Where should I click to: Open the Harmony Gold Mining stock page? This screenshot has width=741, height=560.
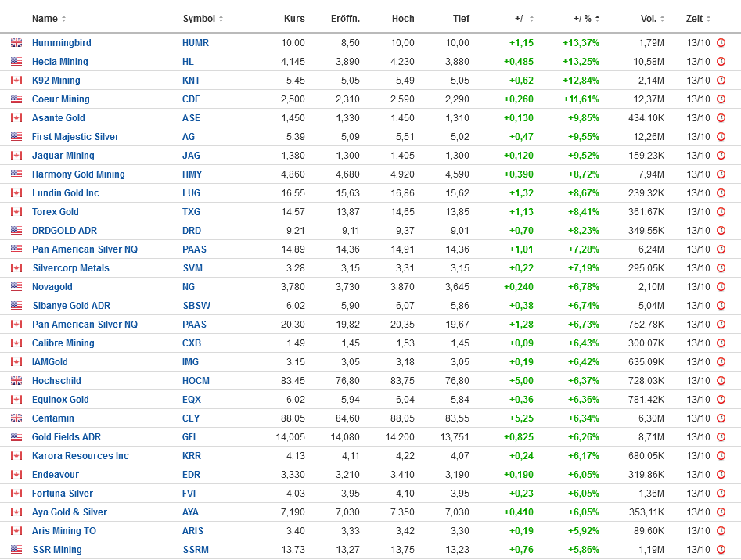78,174
